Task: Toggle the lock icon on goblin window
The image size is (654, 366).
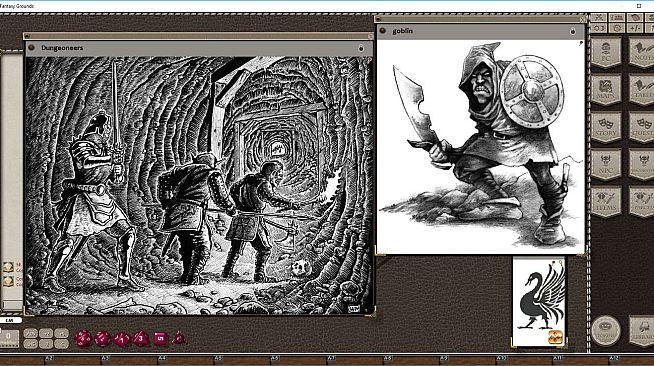Action: [573, 31]
